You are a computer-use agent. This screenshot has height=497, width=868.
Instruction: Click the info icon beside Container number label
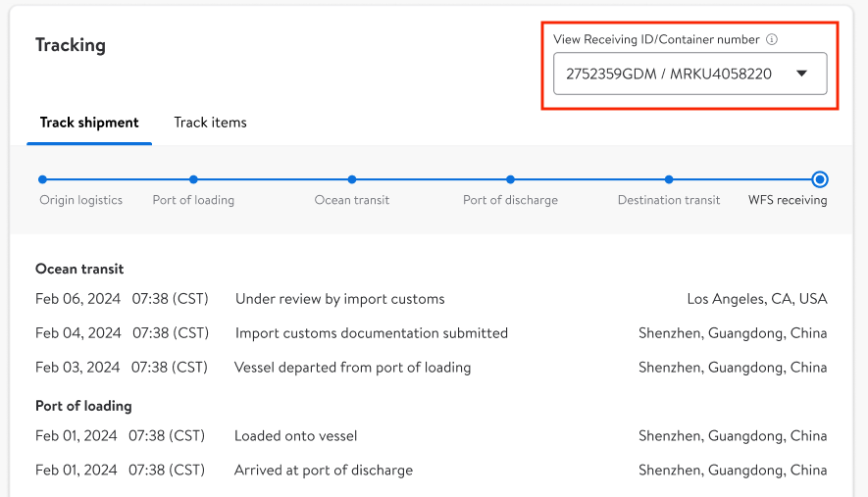(x=772, y=40)
